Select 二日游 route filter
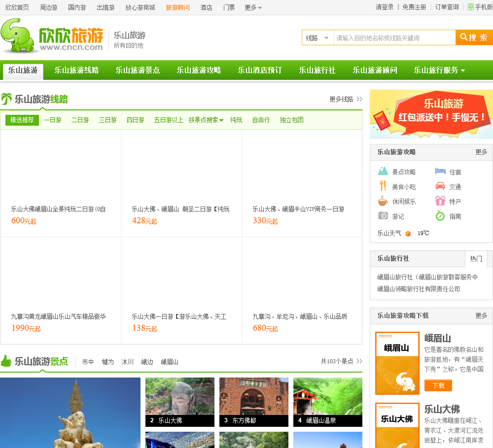The image size is (493, 448). [x=80, y=120]
